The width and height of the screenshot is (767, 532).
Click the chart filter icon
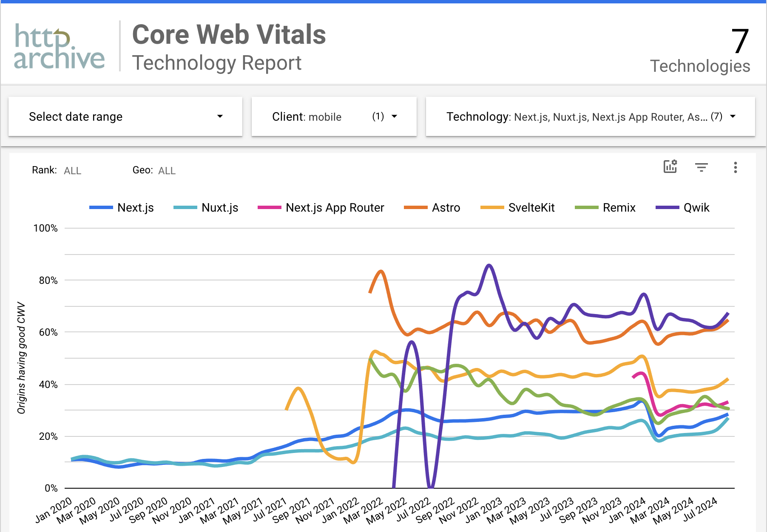point(702,167)
